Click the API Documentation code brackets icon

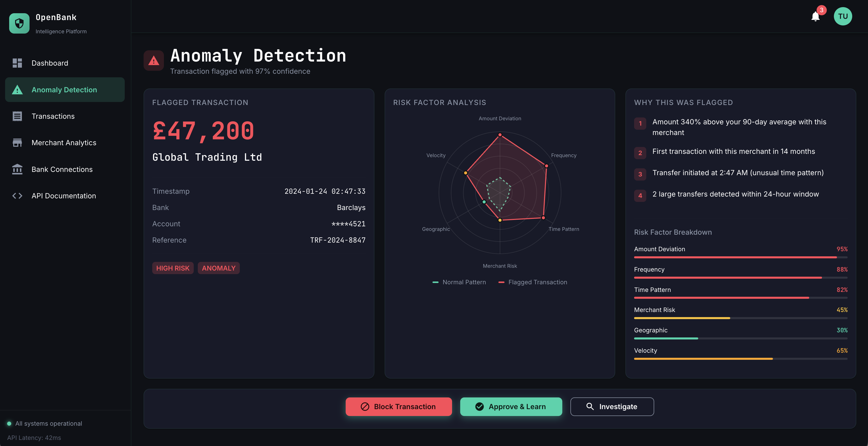[x=17, y=196]
